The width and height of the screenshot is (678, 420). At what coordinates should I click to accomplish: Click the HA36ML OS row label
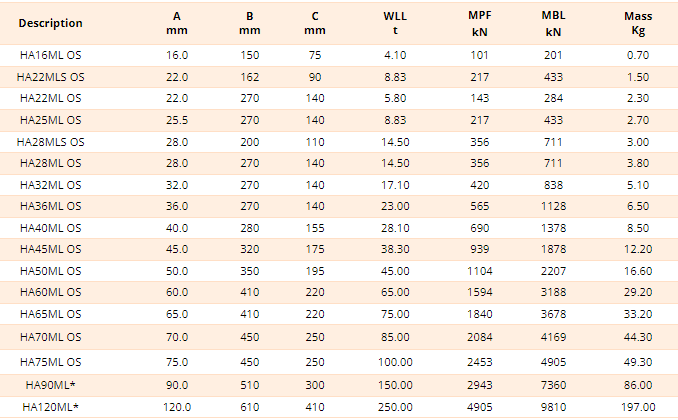pos(51,205)
